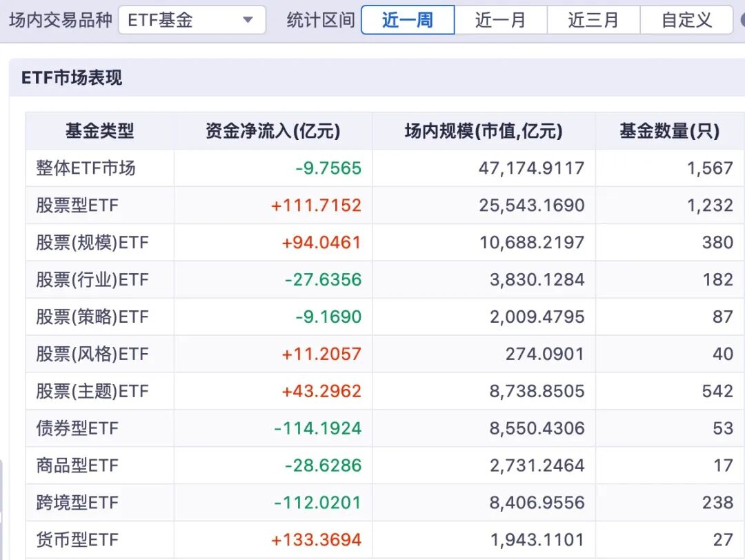Image resolution: width=745 pixels, height=560 pixels.
Task: Click fund count 1,567
Action: [711, 168]
